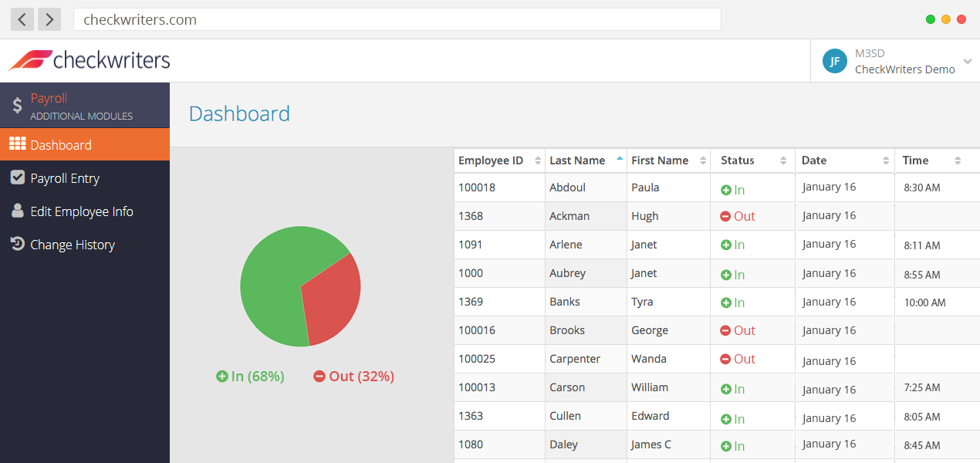Select Dashboard from the sidebar
980x463 pixels.
(62, 144)
